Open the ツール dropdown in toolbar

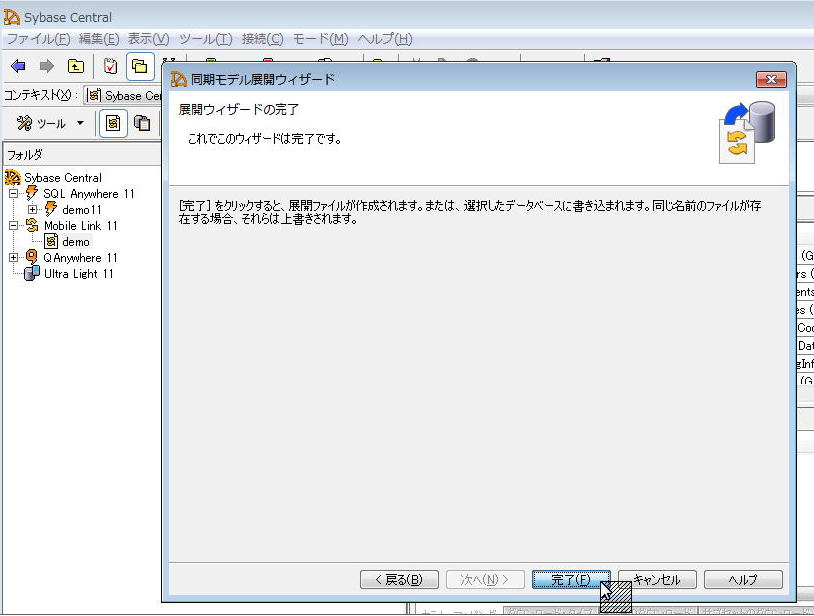(50, 123)
